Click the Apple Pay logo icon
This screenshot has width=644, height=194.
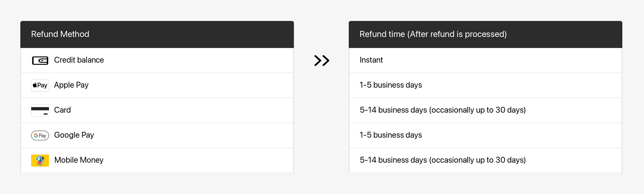[40, 85]
